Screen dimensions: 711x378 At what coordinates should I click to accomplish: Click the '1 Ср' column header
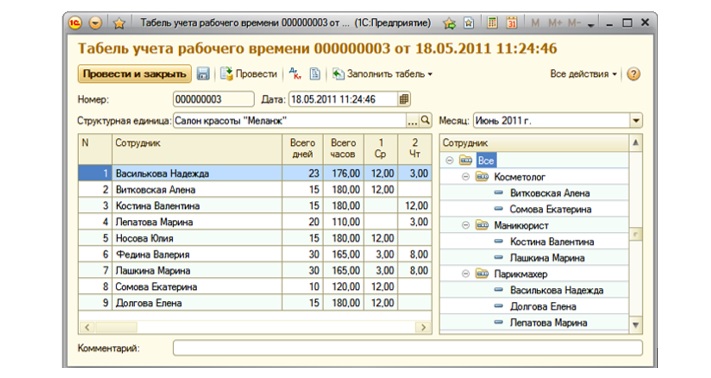pos(381,149)
